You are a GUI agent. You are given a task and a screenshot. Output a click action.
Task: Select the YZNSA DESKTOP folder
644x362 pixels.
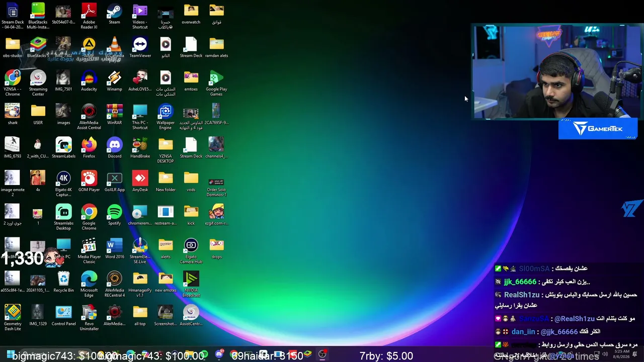166,150
